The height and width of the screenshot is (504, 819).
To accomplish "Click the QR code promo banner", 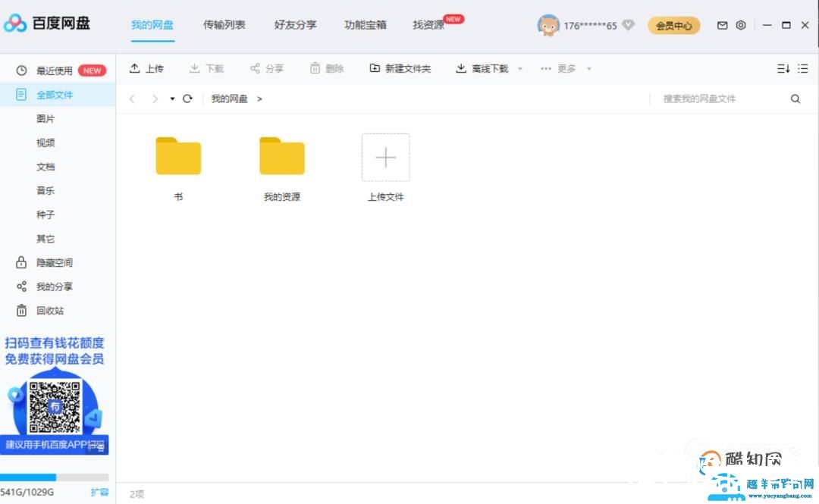I will (55, 395).
